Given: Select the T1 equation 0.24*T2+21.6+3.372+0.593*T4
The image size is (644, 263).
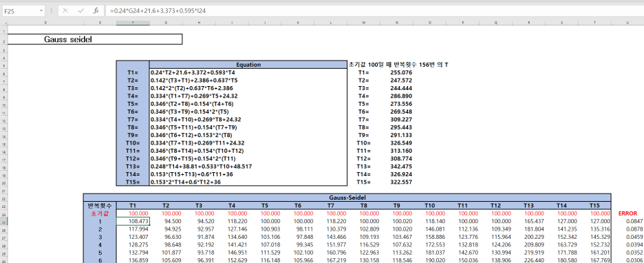Looking at the screenshot, I should coord(248,72).
